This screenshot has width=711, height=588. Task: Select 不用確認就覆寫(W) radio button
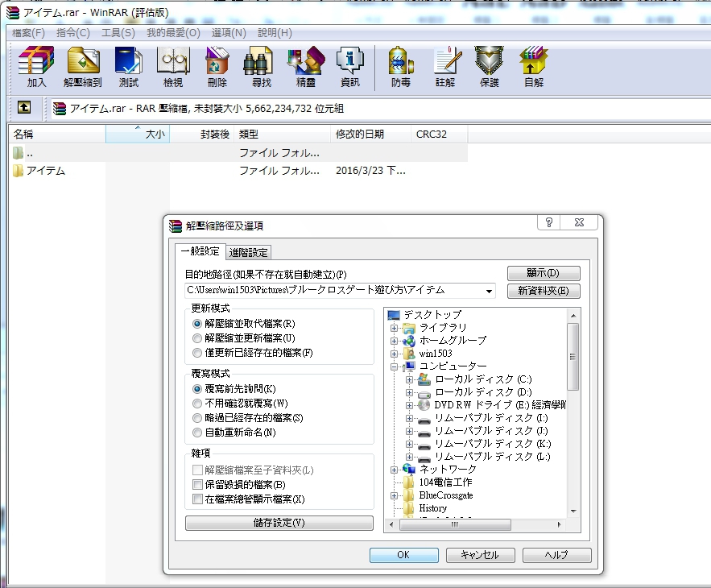pos(196,404)
